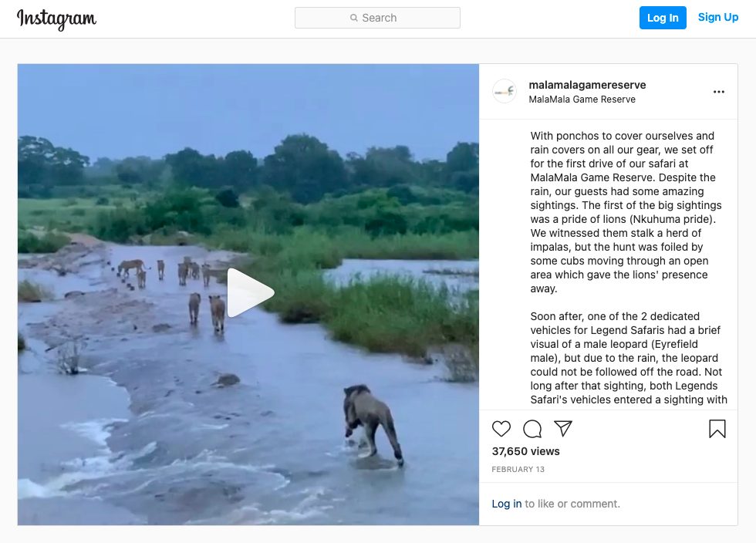Screen dimensions: 756x543
Task: Focus the Search input field
Action: coord(377,18)
